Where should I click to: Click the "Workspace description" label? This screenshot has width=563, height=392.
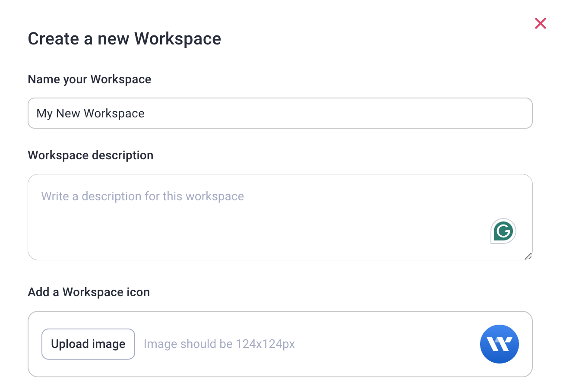(90, 155)
